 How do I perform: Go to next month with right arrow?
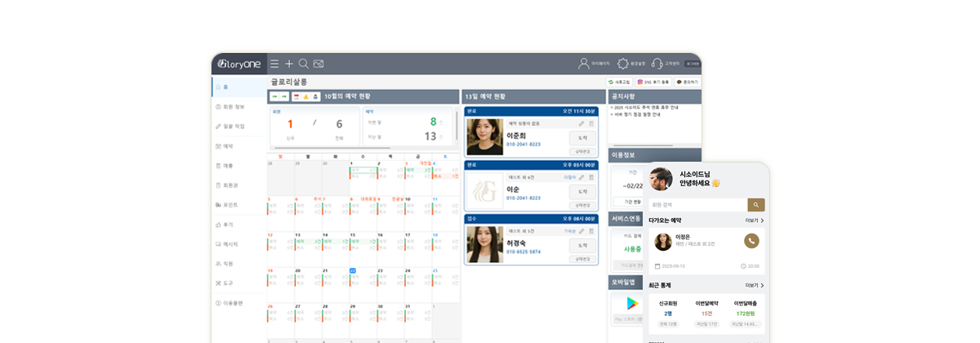284,96
